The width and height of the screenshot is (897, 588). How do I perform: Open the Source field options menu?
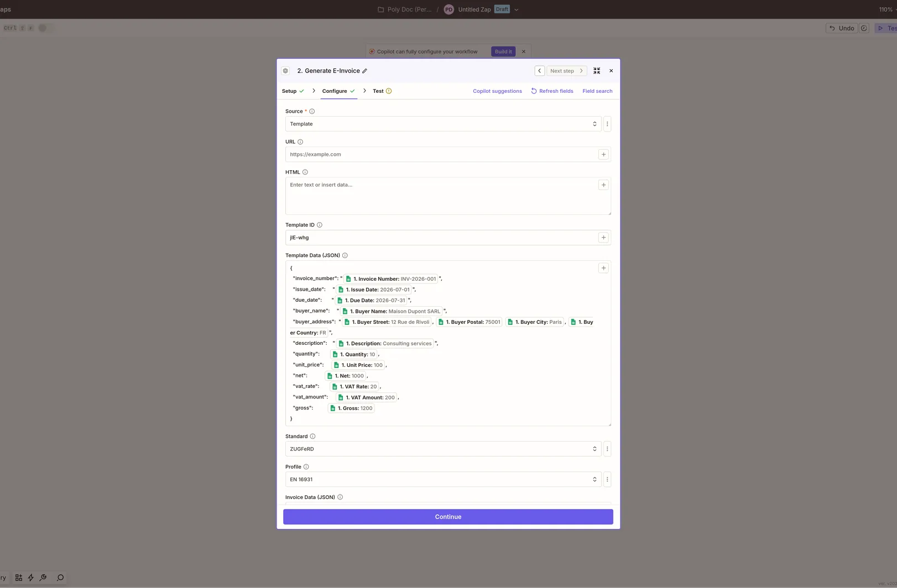607,124
